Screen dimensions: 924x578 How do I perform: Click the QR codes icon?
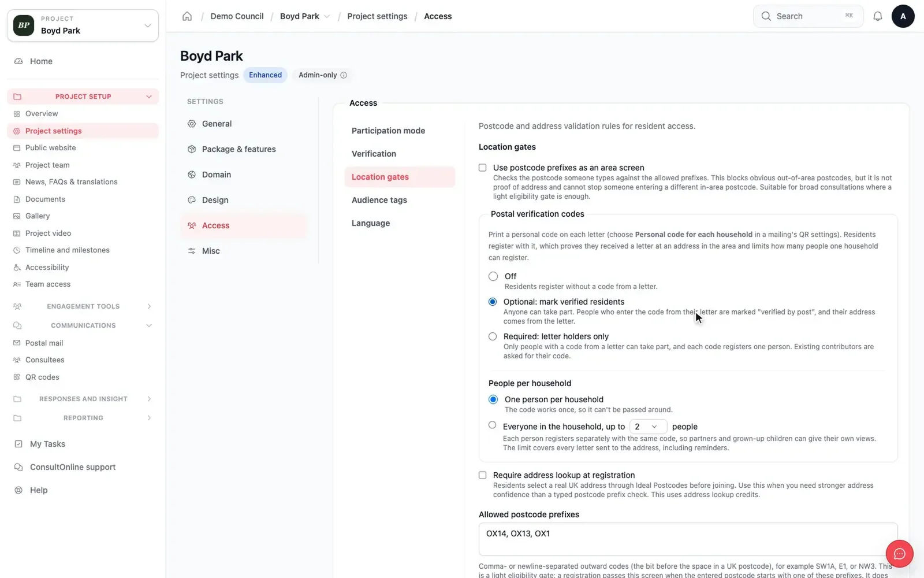point(17,377)
